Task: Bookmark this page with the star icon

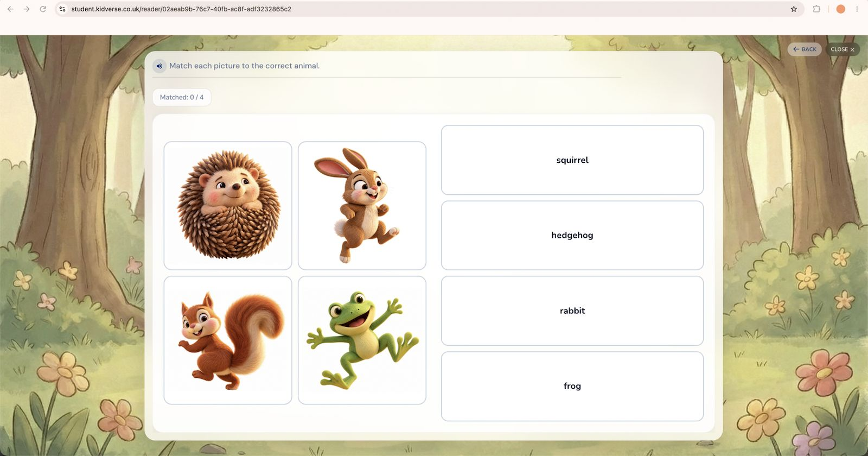Action: (x=794, y=9)
